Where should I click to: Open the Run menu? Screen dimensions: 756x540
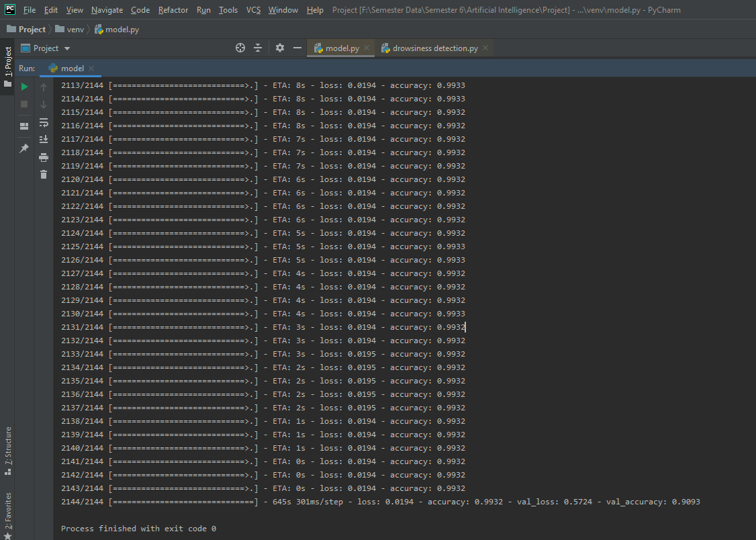[x=203, y=10]
